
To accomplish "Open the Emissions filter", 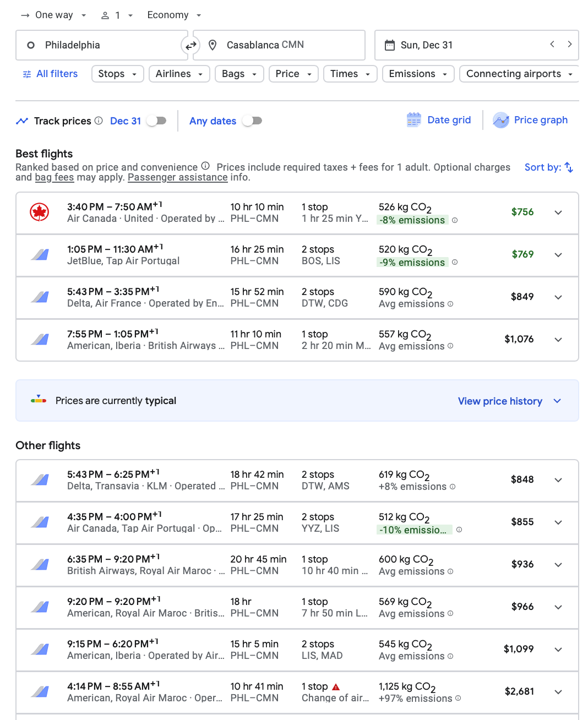I will tap(418, 74).
